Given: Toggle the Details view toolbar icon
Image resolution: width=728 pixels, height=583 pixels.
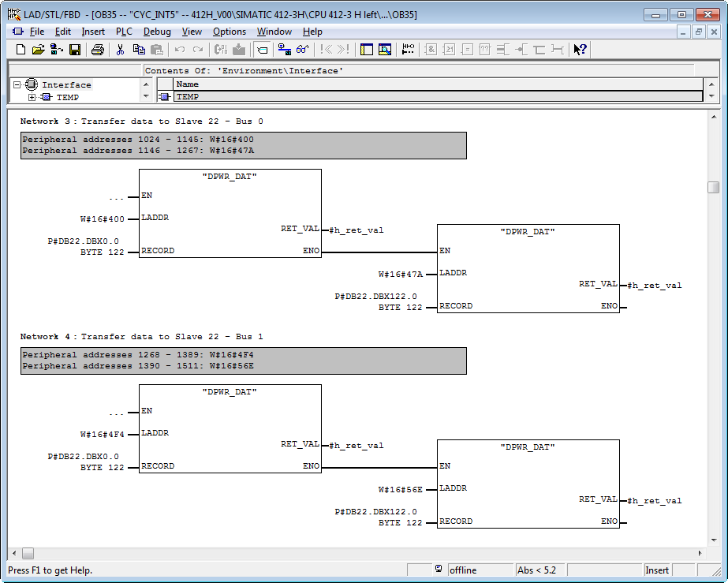Looking at the screenshot, I should click(385, 50).
